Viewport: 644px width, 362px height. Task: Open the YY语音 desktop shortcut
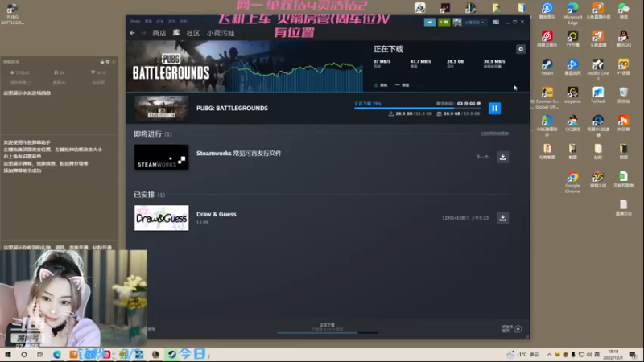[623, 68]
